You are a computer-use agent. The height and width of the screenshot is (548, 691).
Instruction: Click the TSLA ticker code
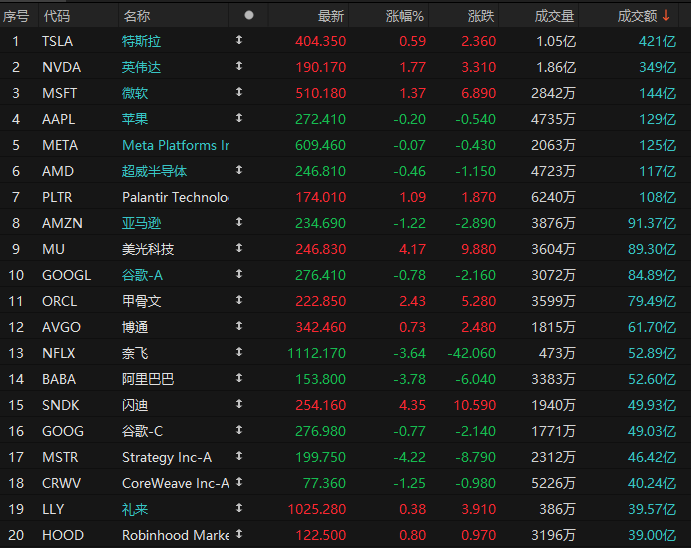[57, 41]
